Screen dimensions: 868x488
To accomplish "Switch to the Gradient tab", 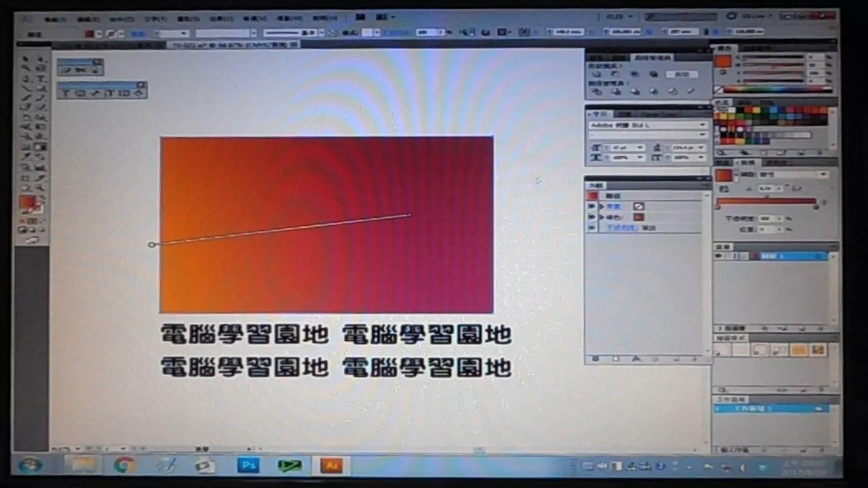I will [x=748, y=163].
